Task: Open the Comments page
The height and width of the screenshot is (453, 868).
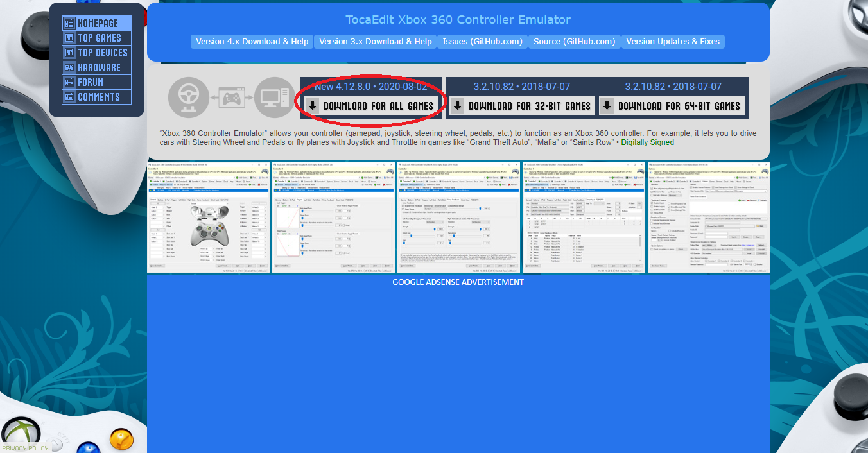Action: coord(97,97)
